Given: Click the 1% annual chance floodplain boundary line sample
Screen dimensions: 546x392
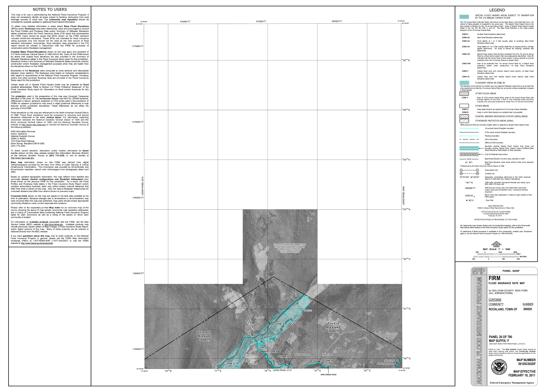Looking at the screenshot, I should tap(469, 129).
